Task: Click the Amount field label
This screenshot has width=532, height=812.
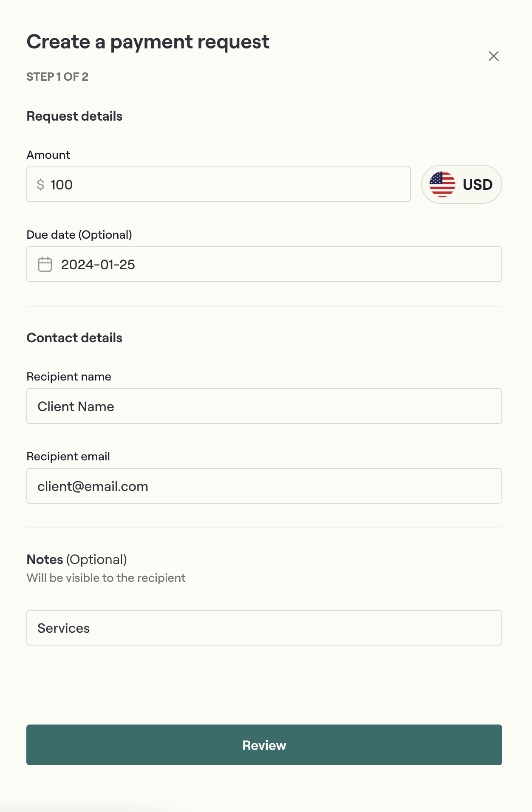Action: click(48, 155)
